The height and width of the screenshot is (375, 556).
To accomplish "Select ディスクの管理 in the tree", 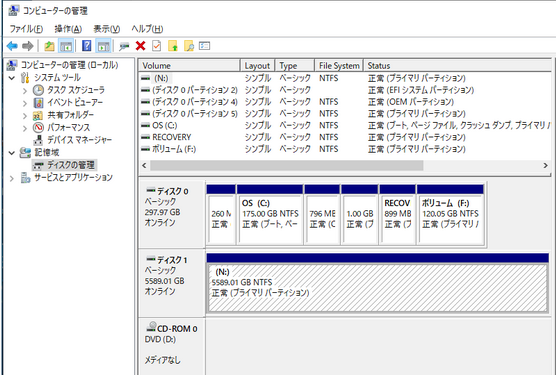I will (71, 165).
